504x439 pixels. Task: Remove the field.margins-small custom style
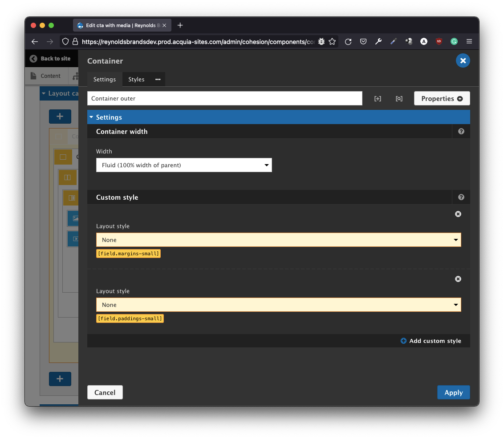pos(458,214)
